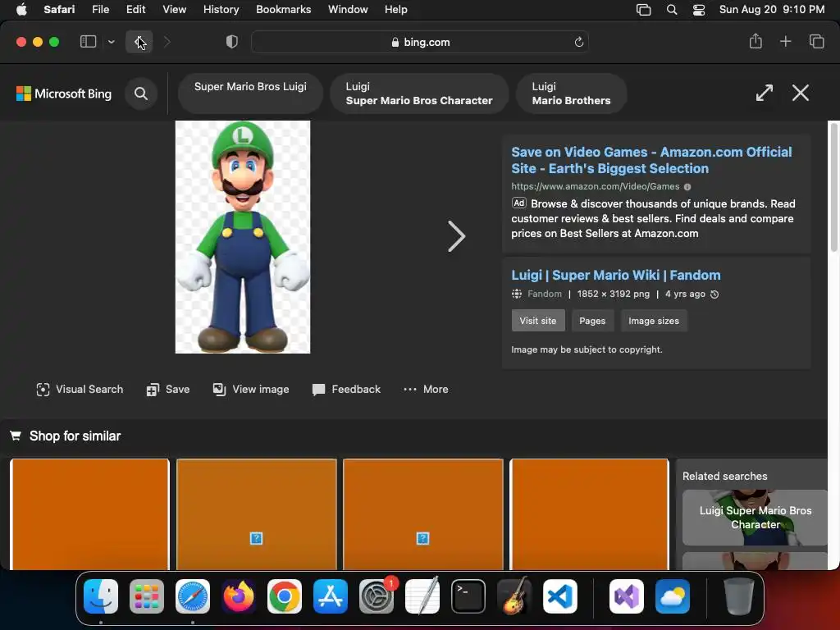Click the Image sizes button
The width and height of the screenshot is (840, 630).
click(654, 321)
